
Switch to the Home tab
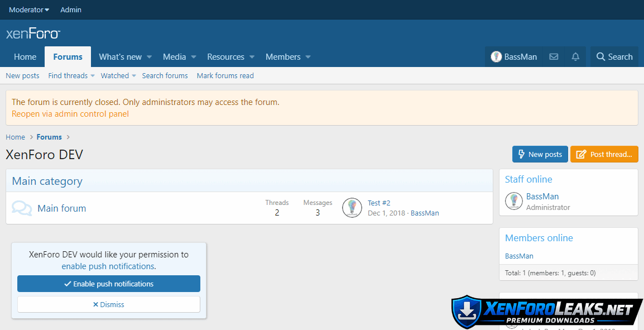pos(25,57)
